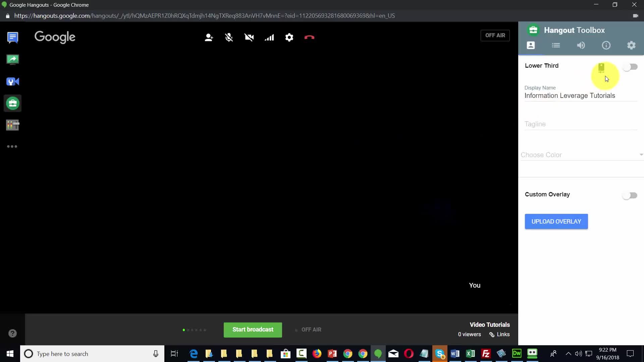Screen dimensions: 644x362
Task: Show more apps via three dots
Action: point(12,146)
